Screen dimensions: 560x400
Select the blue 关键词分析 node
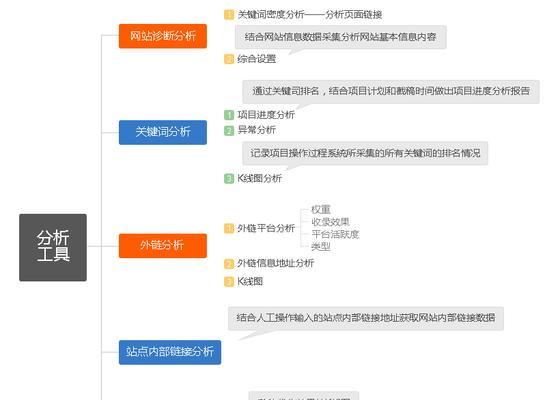point(163,132)
